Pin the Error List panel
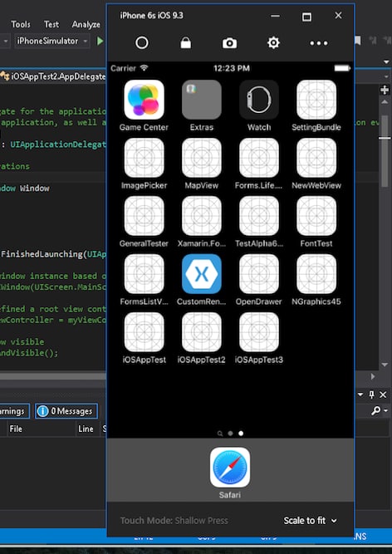392x554 pixels. point(371,395)
